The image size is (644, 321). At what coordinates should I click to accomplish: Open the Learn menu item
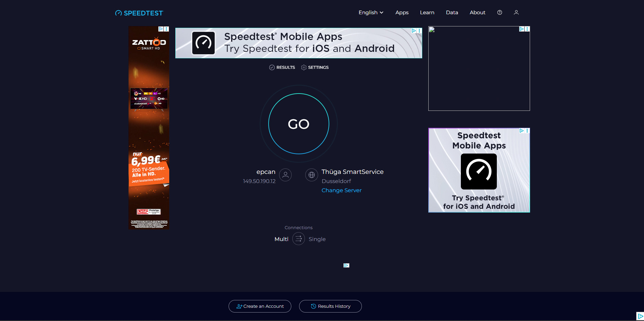click(427, 13)
